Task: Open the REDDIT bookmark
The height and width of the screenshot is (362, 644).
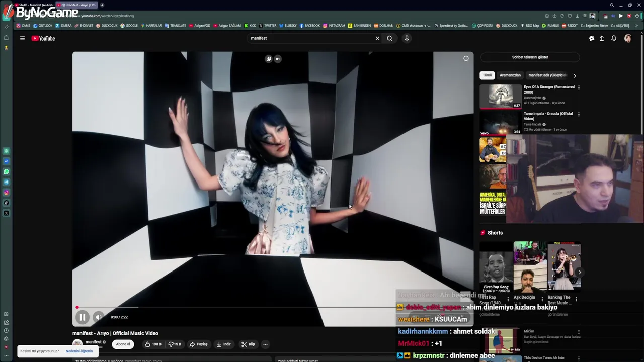Action: click(x=570, y=26)
